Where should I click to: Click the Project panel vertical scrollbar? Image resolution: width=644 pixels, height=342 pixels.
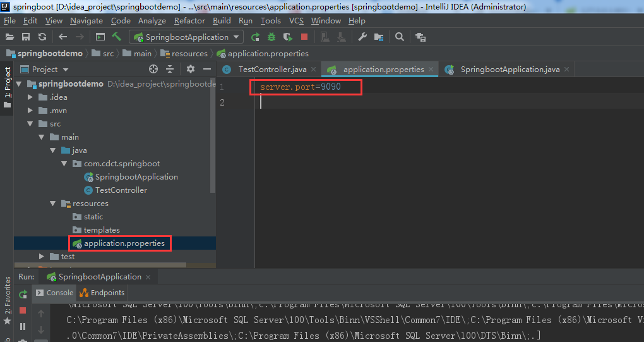213,136
